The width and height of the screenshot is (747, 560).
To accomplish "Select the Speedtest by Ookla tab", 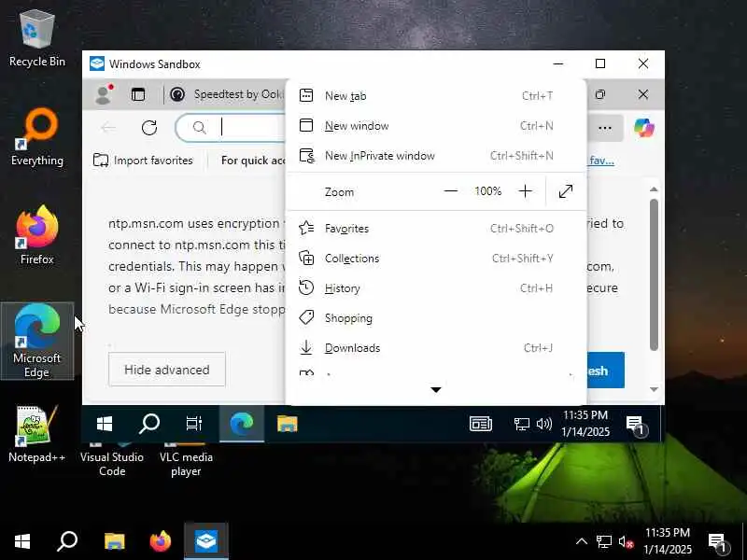I will (x=226, y=94).
